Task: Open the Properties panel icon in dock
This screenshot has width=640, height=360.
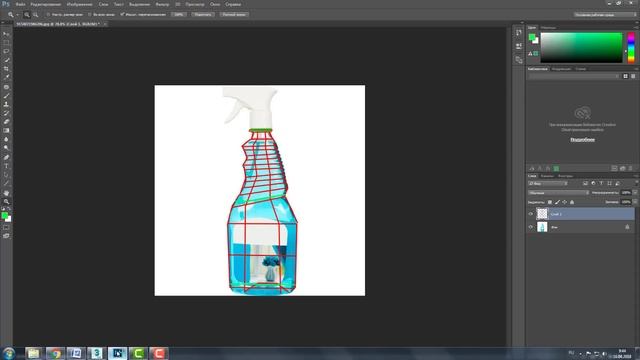Action: point(519,46)
